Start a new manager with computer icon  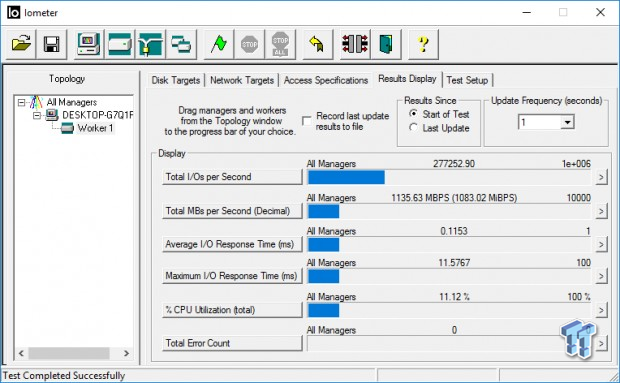(x=89, y=44)
